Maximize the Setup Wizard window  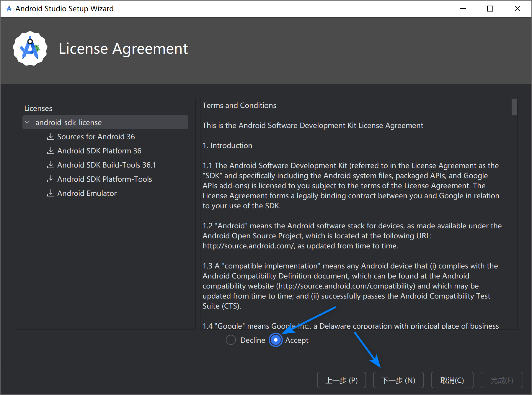coord(490,9)
